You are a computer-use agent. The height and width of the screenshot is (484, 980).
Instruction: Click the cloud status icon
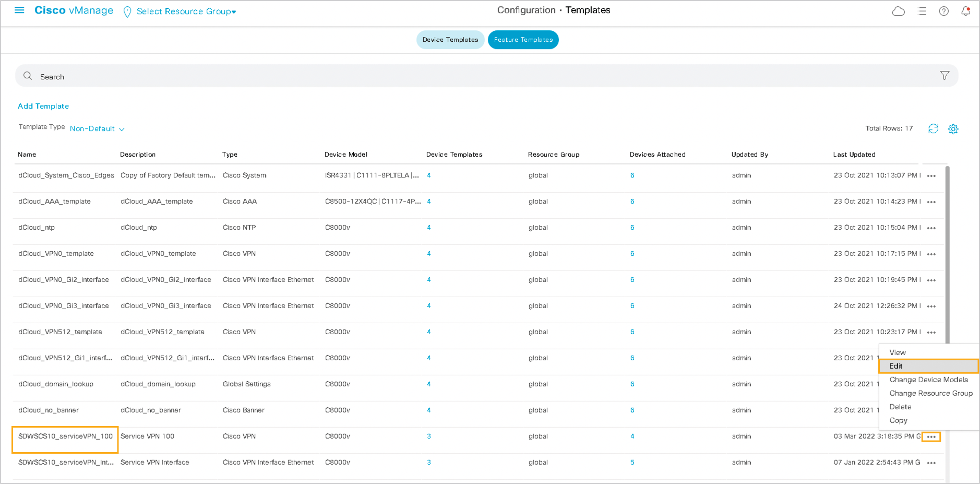898,11
